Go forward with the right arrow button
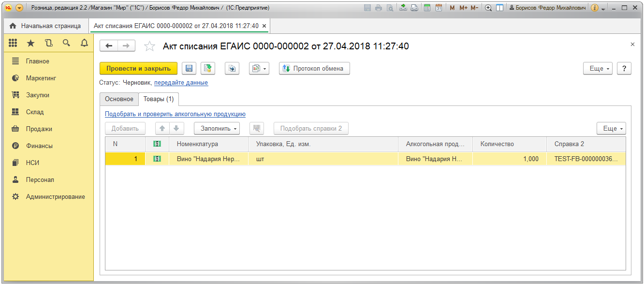 (x=126, y=46)
